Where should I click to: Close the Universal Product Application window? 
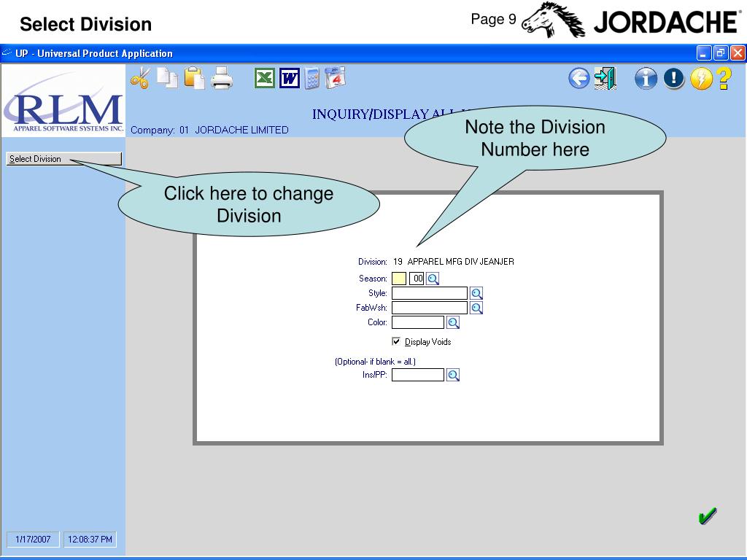coord(738,52)
